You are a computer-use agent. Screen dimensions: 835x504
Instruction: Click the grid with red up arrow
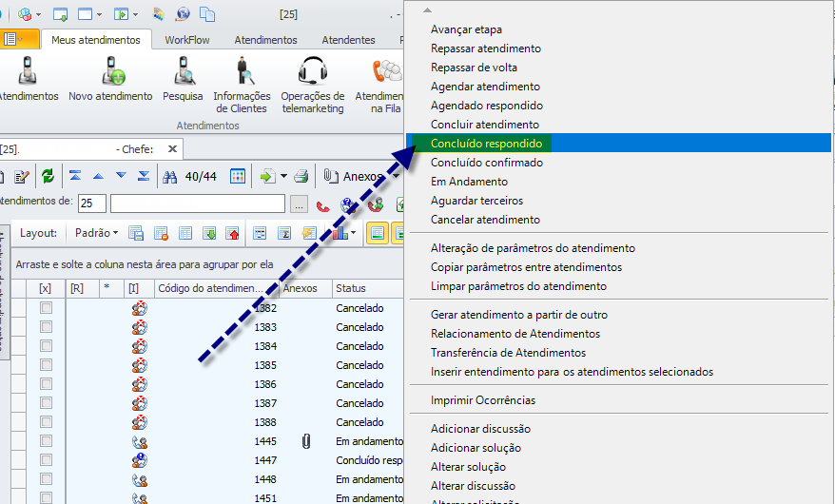point(233,233)
